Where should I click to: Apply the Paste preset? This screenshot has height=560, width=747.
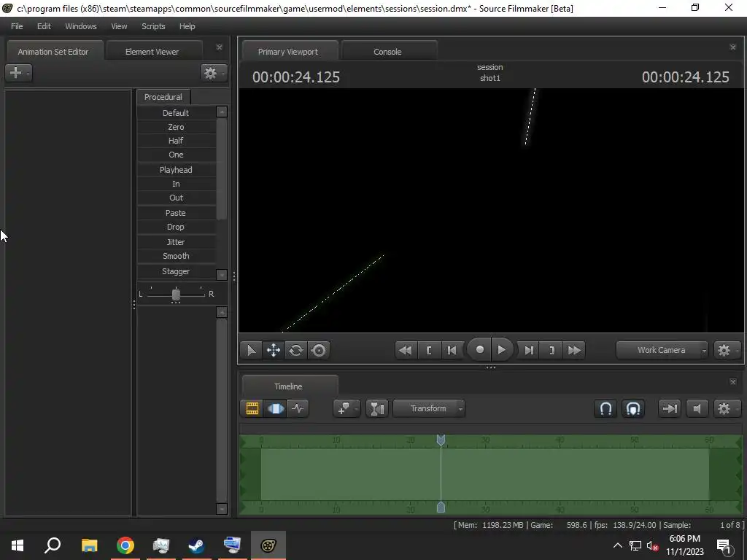pos(176,213)
